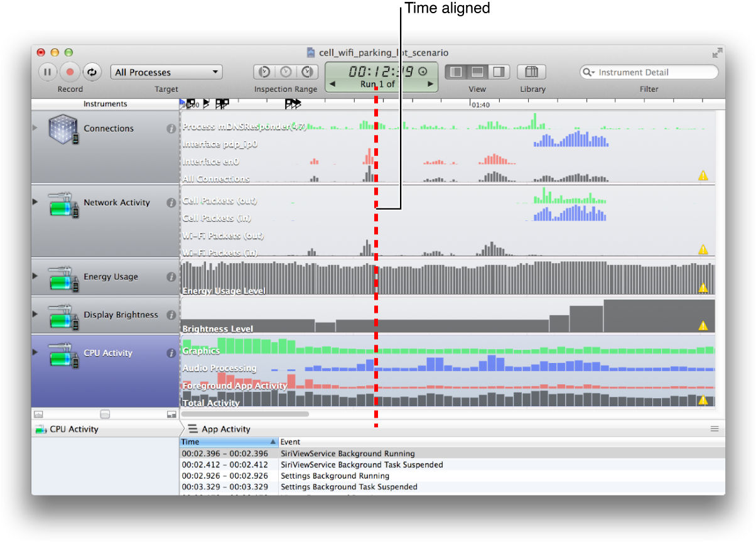Click the loop refresh button in Record group
This screenshot has height=542, width=756.
pos(92,72)
